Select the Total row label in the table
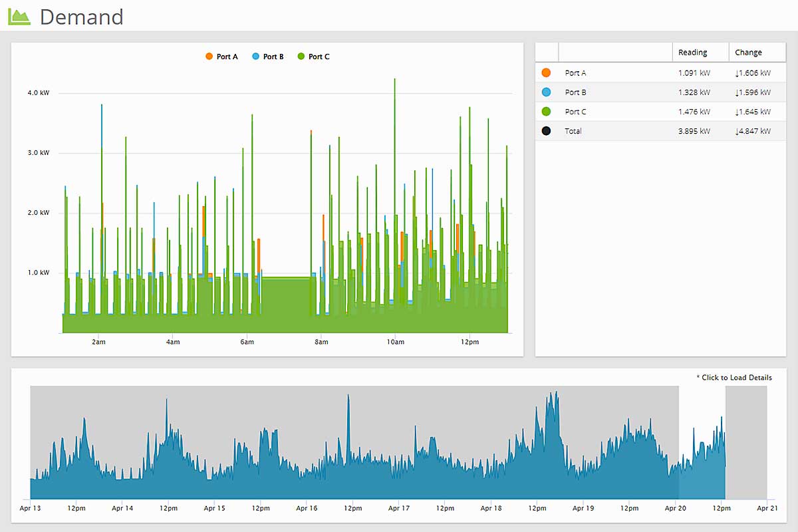The image size is (798, 532). [x=573, y=131]
